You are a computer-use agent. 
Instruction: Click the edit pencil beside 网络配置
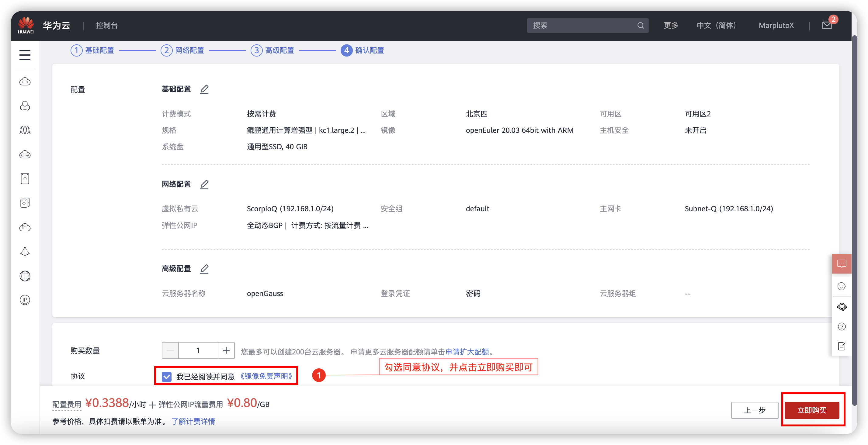click(x=204, y=184)
